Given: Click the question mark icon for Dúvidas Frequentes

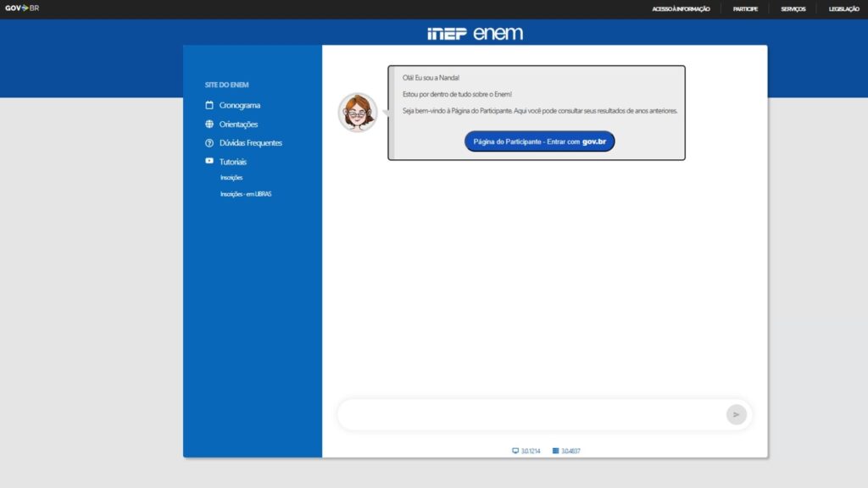Looking at the screenshot, I should [209, 143].
